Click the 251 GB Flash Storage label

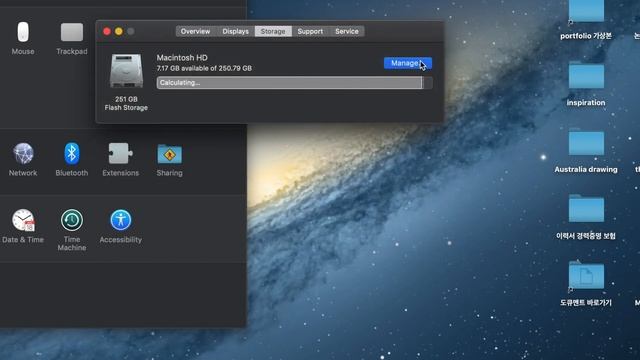(x=126, y=103)
